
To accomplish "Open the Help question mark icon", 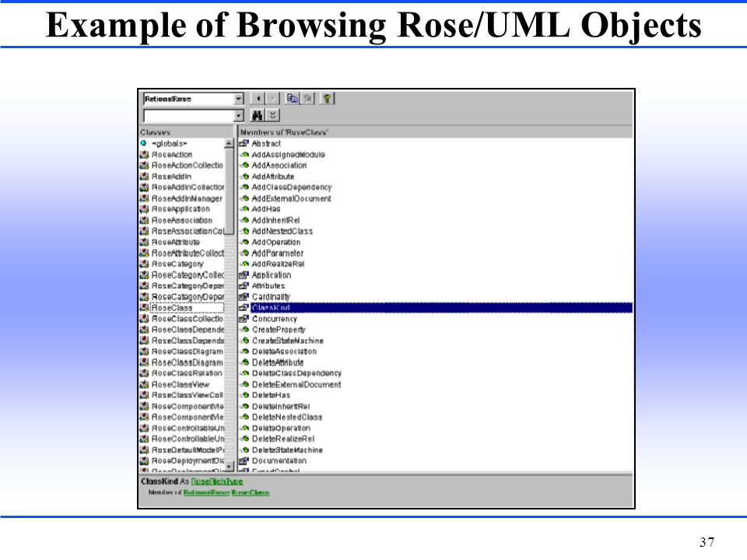I will [328, 99].
